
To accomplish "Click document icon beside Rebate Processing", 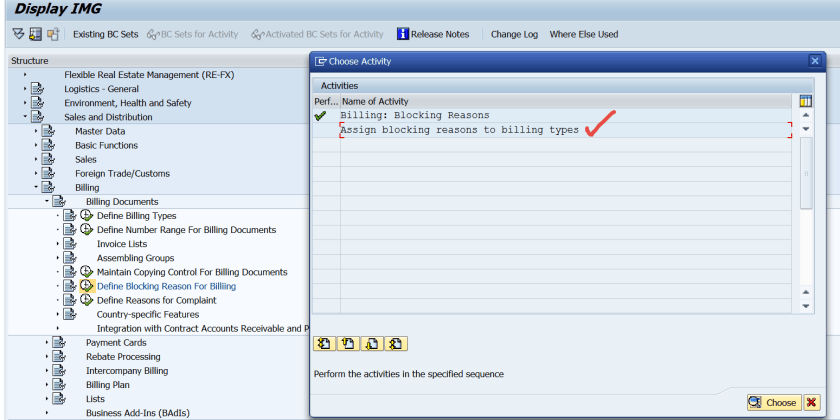I will point(59,357).
